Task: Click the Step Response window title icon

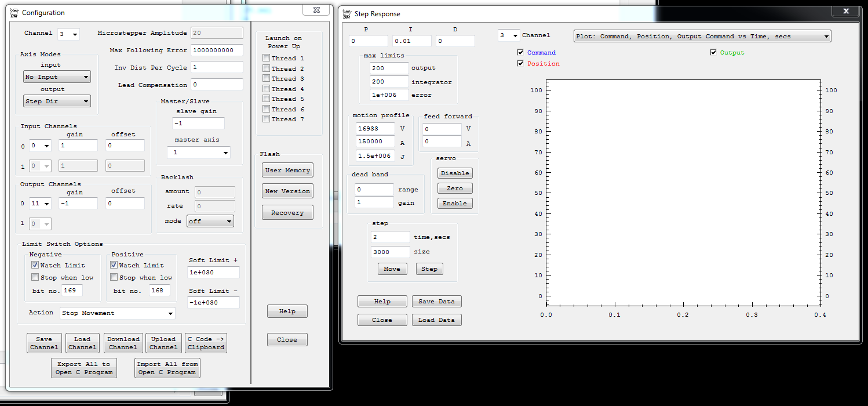Action: click(347, 13)
